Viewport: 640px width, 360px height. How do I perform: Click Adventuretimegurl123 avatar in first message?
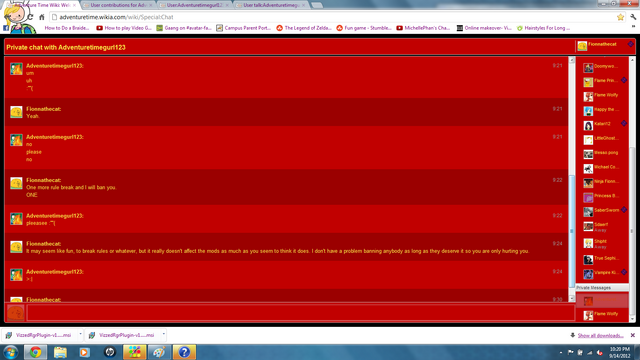pyautogui.click(x=16, y=69)
